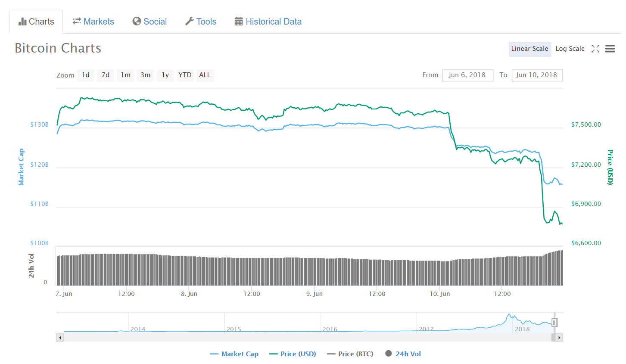Toggle Market Cap series in legend

coord(234,354)
